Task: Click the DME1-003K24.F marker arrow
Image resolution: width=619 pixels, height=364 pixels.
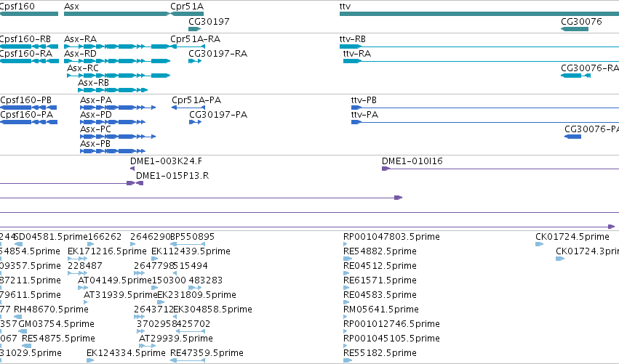Action: point(132,169)
